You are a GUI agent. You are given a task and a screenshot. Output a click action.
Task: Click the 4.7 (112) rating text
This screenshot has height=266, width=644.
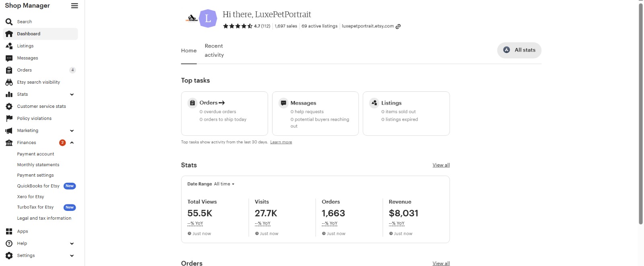[x=262, y=26]
